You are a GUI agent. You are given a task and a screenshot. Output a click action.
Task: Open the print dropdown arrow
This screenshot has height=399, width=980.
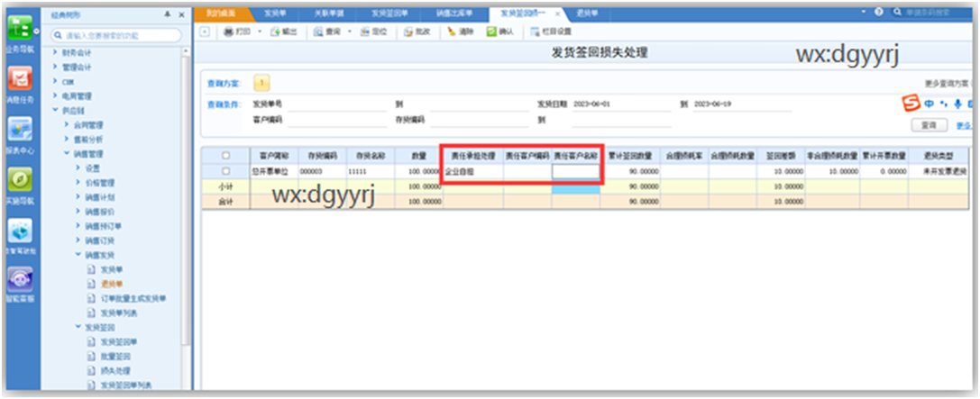pos(260,32)
